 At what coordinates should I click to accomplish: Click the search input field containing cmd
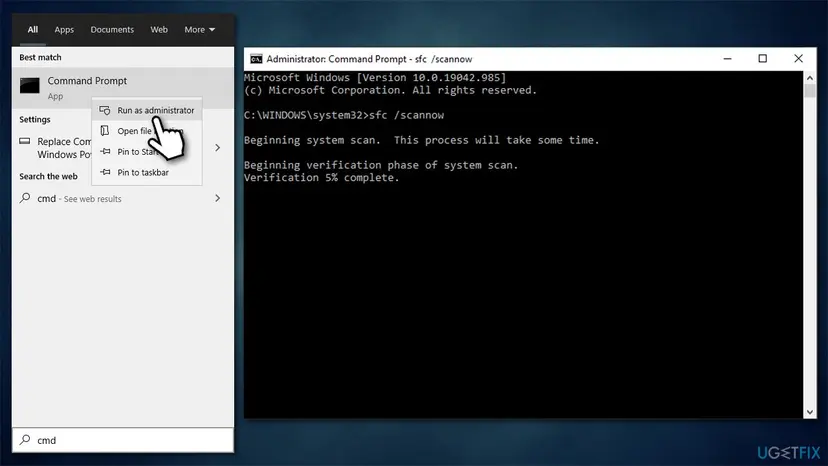[x=123, y=440]
